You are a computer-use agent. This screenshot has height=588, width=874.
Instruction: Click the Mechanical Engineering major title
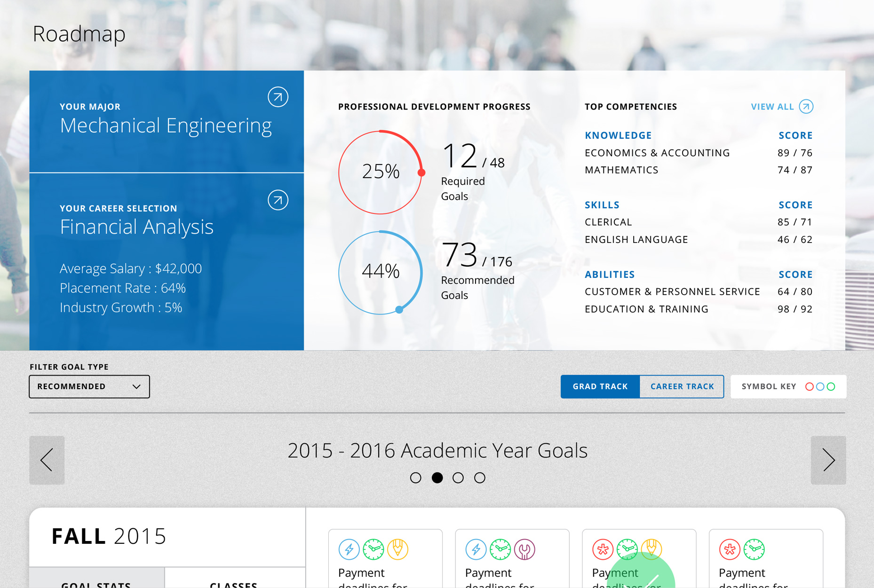[x=166, y=126]
